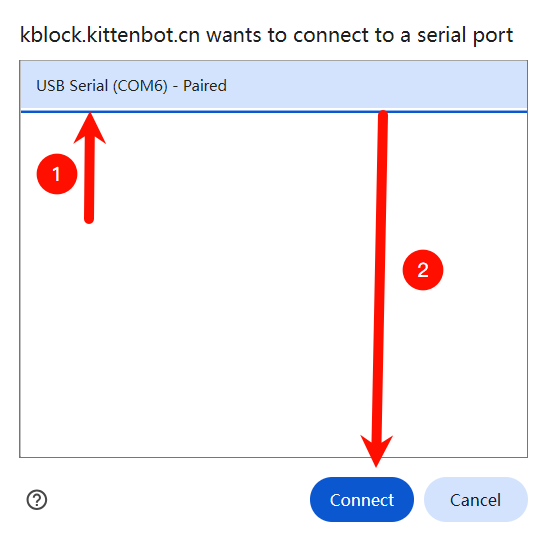Screen dimensions: 548x540
Task: Click the kblock.kittenbot.cn domain in the heading
Action: click(x=110, y=35)
